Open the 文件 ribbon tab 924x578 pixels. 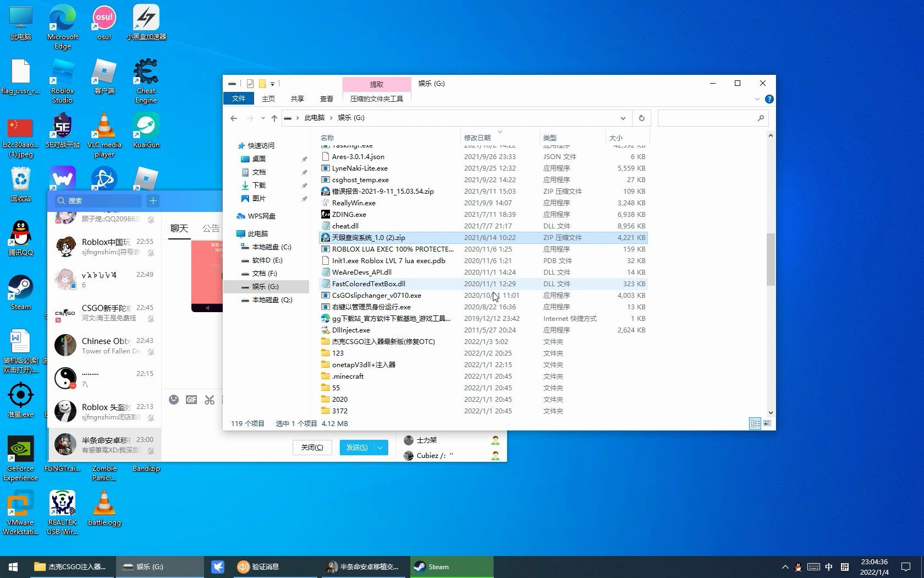(239, 99)
